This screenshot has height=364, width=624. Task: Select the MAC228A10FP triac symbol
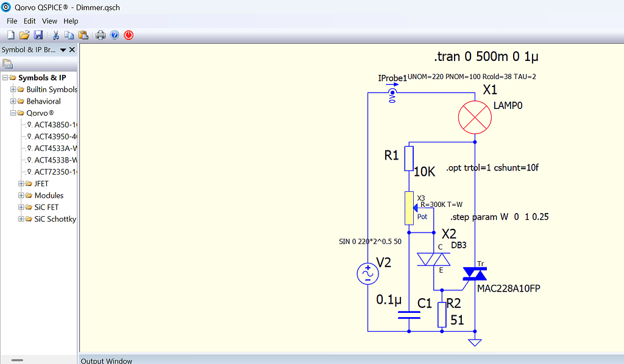(x=475, y=275)
